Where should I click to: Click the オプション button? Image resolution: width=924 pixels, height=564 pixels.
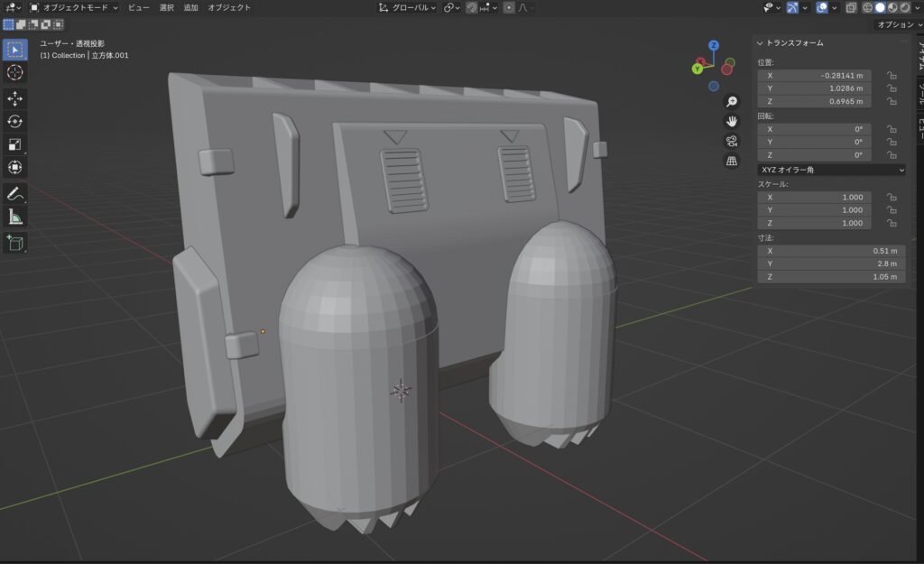pos(895,24)
